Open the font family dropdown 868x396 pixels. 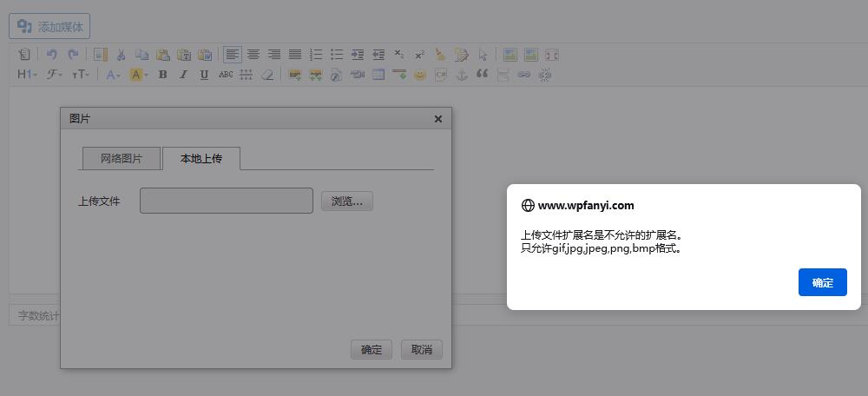tap(54, 76)
